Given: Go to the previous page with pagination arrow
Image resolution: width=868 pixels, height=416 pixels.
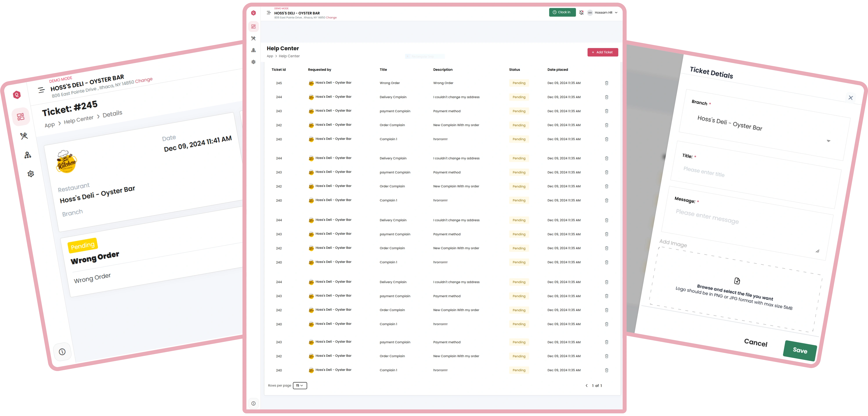Looking at the screenshot, I should coord(586,386).
